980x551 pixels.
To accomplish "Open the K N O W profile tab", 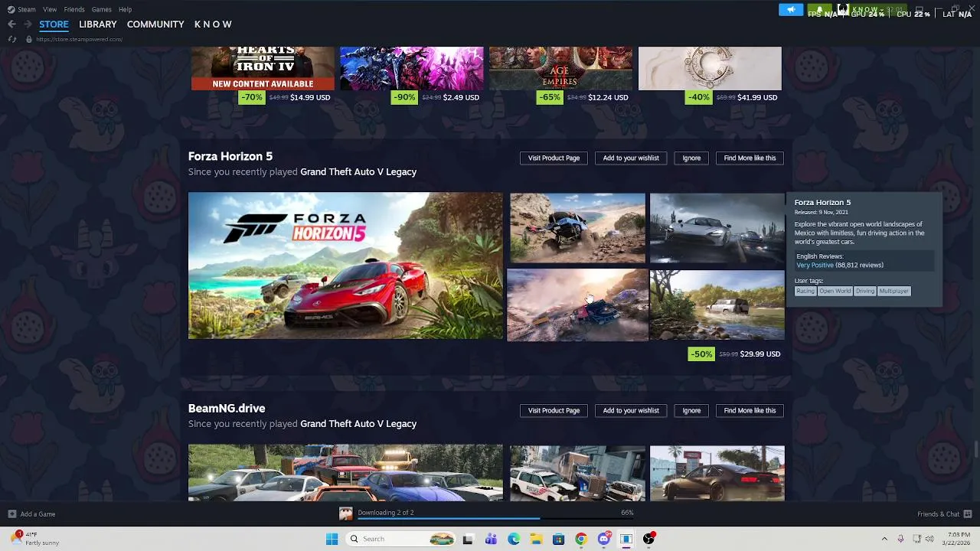I will [213, 24].
